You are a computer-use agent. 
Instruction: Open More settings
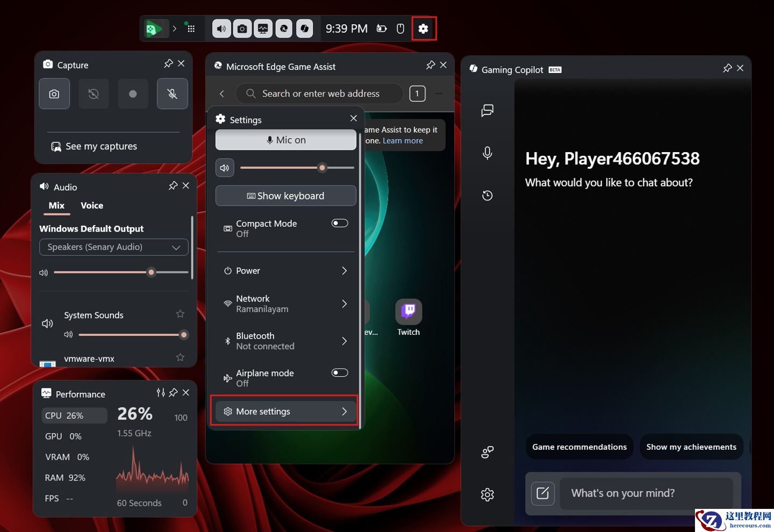[x=286, y=412]
